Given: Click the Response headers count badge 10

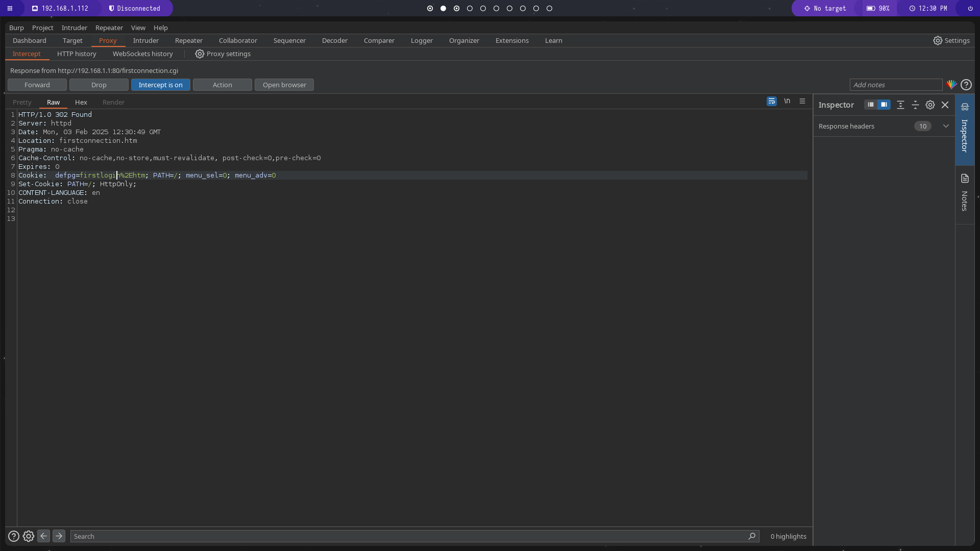Looking at the screenshot, I should 922,126.
